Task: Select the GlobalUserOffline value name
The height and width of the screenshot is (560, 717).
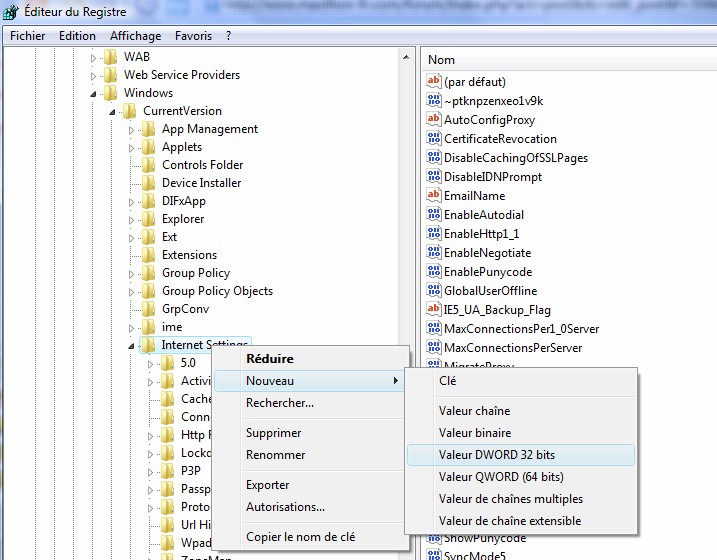Action: click(x=490, y=291)
